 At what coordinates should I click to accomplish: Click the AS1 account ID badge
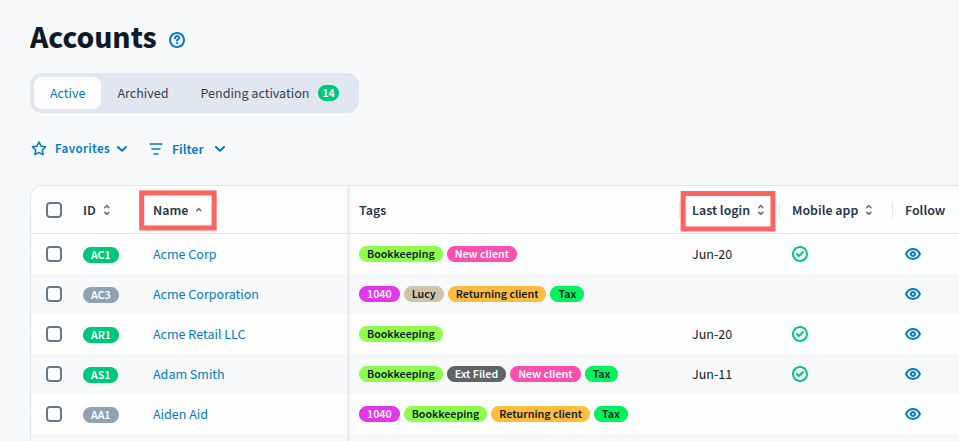pyautogui.click(x=101, y=375)
